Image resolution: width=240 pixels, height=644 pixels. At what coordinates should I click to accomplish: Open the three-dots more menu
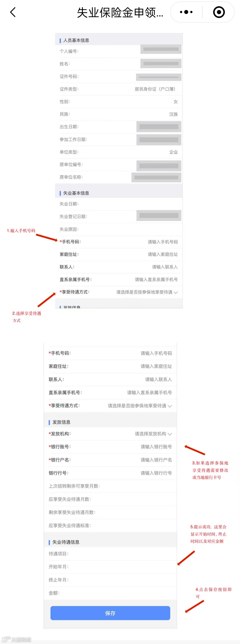coord(186,12)
